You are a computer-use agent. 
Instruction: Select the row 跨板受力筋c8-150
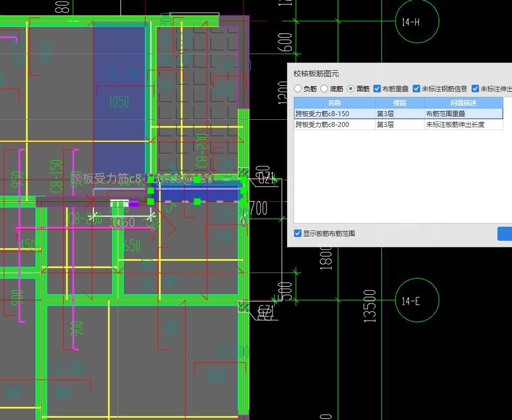(398, 114)
